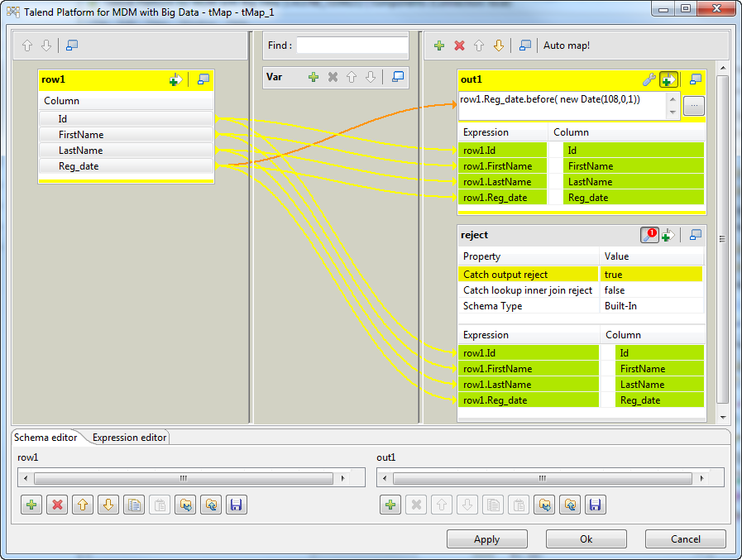Screen dimensions: 742x560
Task: Toggle row1 expression filter arrow icon
Action: click(175, 79)
